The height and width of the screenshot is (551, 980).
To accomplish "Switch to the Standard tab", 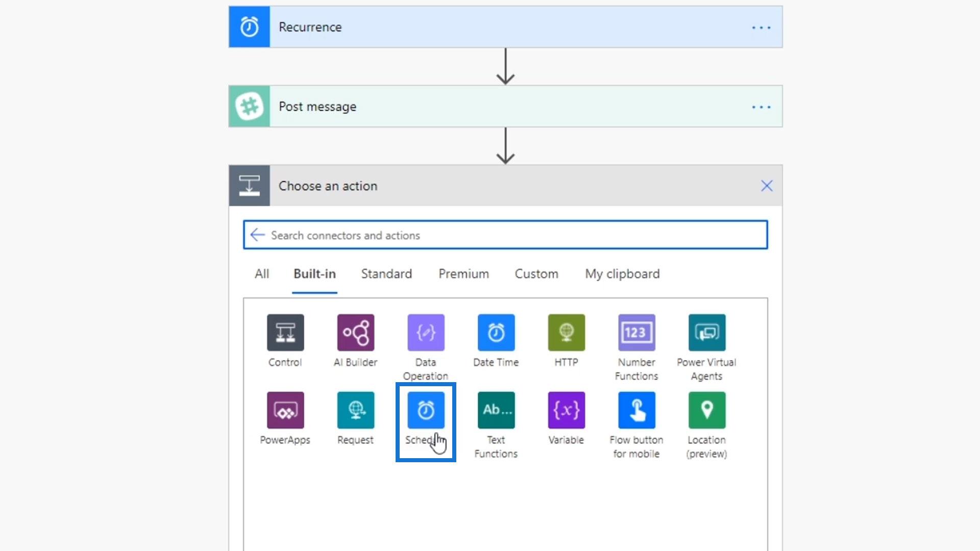I will 386,274.
